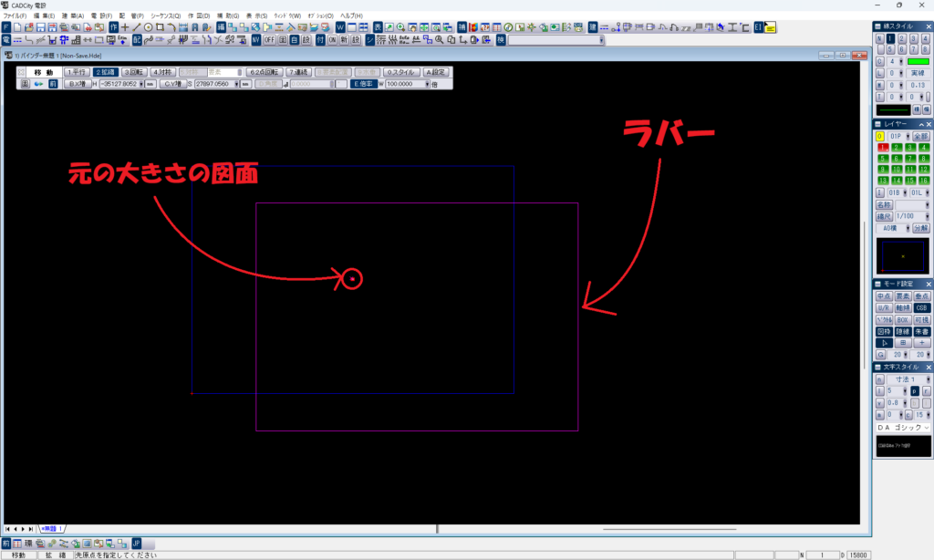Open the ヘルプ(H) menu
Screen dimensions: 934x560
pyautogui.click(x=351, y=16)
